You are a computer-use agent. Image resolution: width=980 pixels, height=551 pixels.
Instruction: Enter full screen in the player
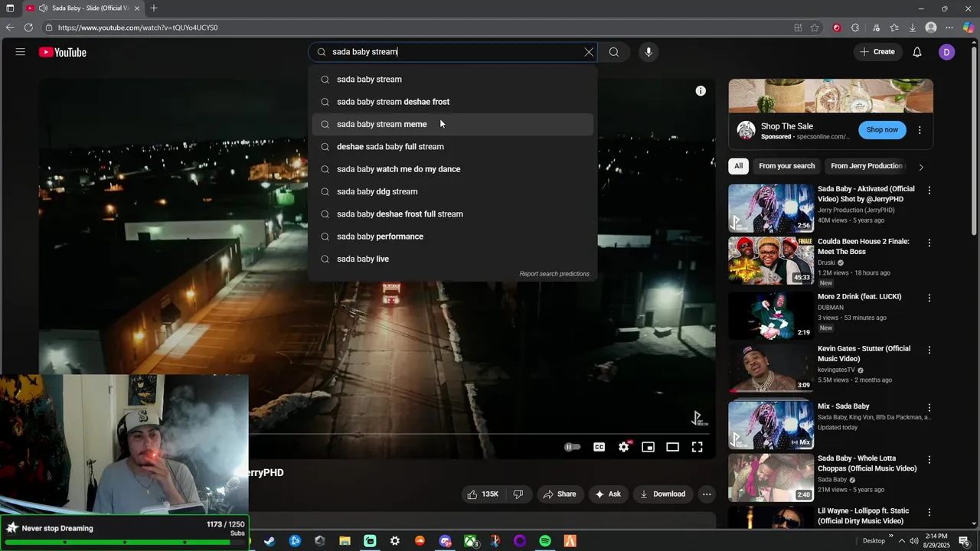pyautogui.click(x=697, y=447)
